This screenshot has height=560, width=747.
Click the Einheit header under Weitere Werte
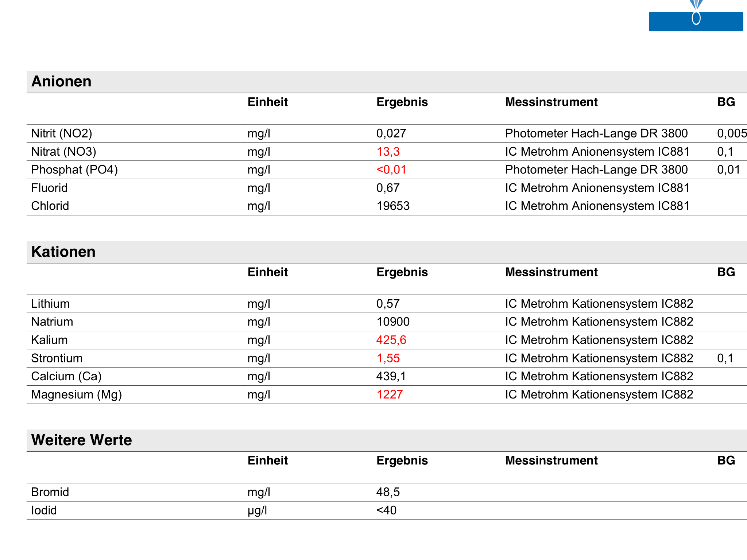coord(267,460)
